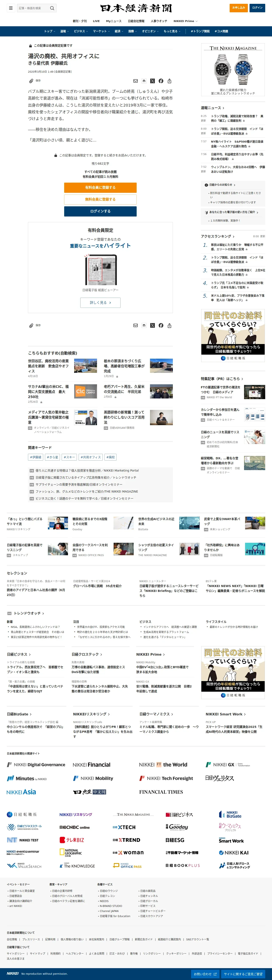Open the FINANCIAL TIMES logo
272x980 pixels.
coord(161,792)
